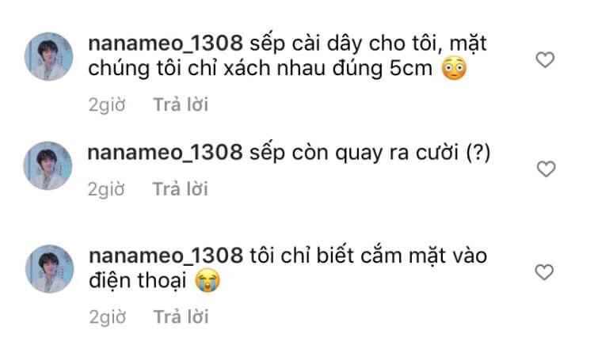Open avatar beside the "sếp cài dây" comment
Screen dimensions: 594x364
click(49, 56)
